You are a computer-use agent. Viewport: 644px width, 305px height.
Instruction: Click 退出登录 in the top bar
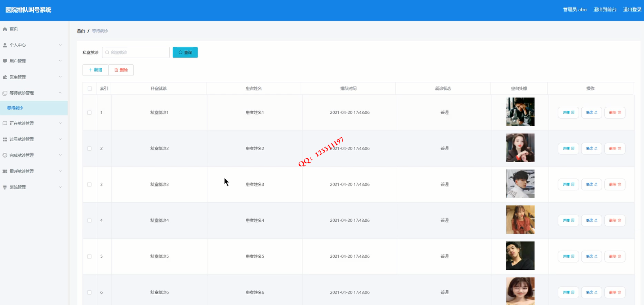coord(632,10)
